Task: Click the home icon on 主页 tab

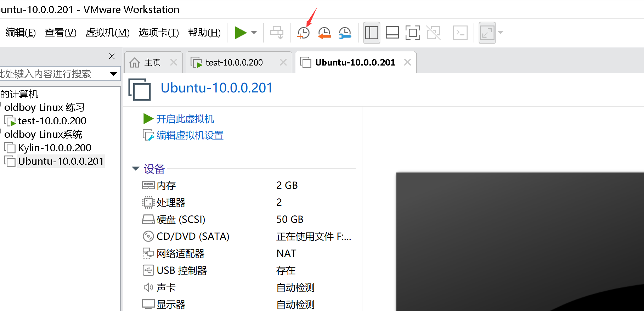Action: pos(135,63)
